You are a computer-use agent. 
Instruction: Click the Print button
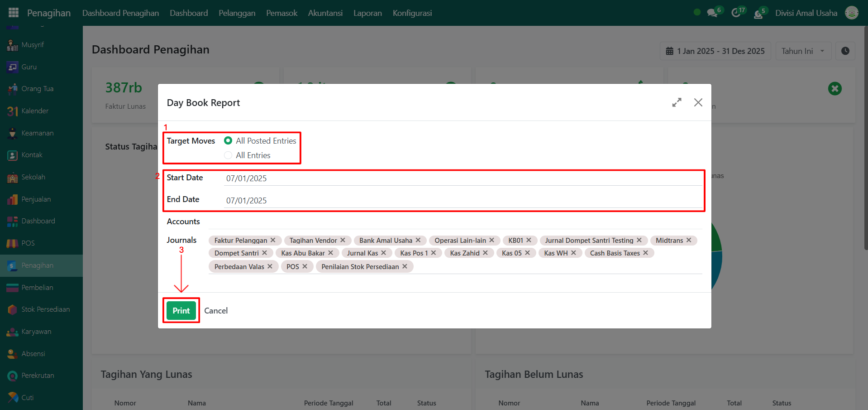(x=181, y=311)
